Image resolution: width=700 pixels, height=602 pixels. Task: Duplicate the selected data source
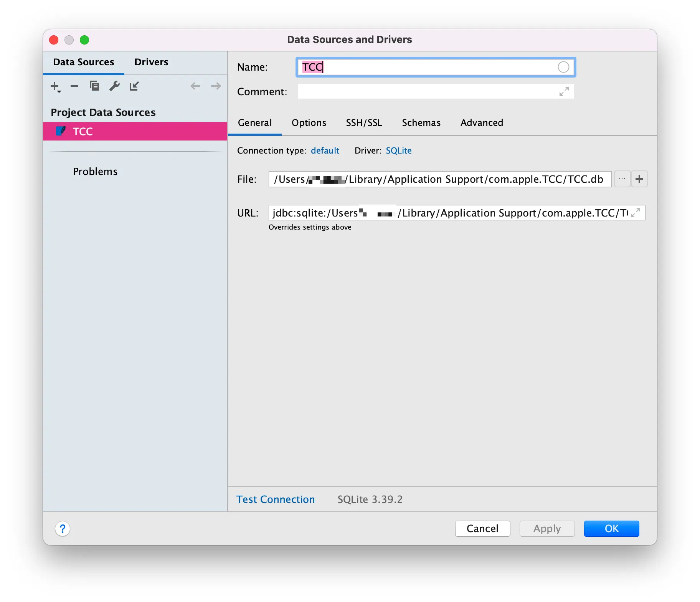94,86
